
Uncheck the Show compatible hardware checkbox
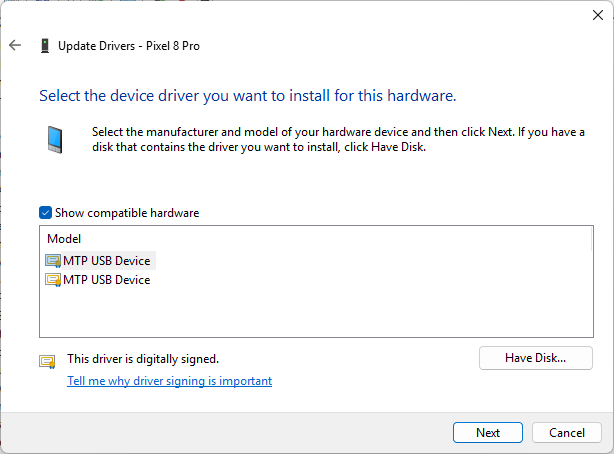(x=45, y=213)
